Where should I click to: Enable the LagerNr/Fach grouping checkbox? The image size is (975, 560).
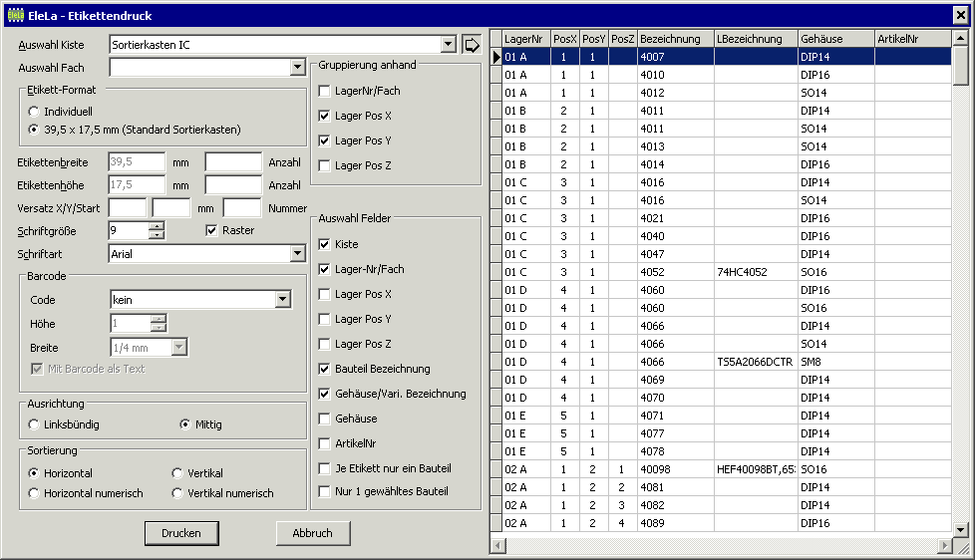324,91
